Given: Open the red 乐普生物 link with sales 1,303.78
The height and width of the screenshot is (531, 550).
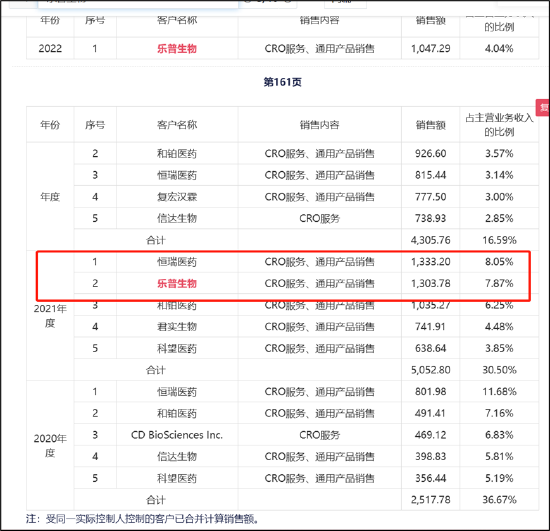Looking at the screenshot, I should [x=177, y=283].
